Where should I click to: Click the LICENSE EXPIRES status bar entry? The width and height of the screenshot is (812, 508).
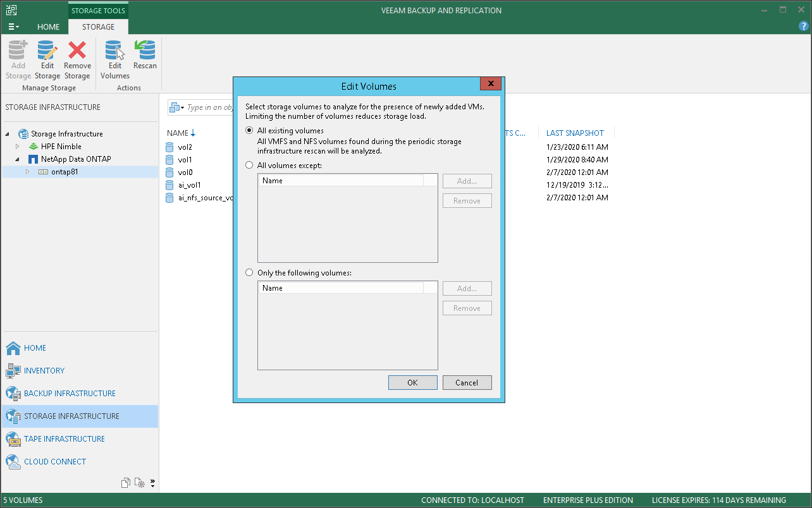pyautogui.click(x=719, y=500)
